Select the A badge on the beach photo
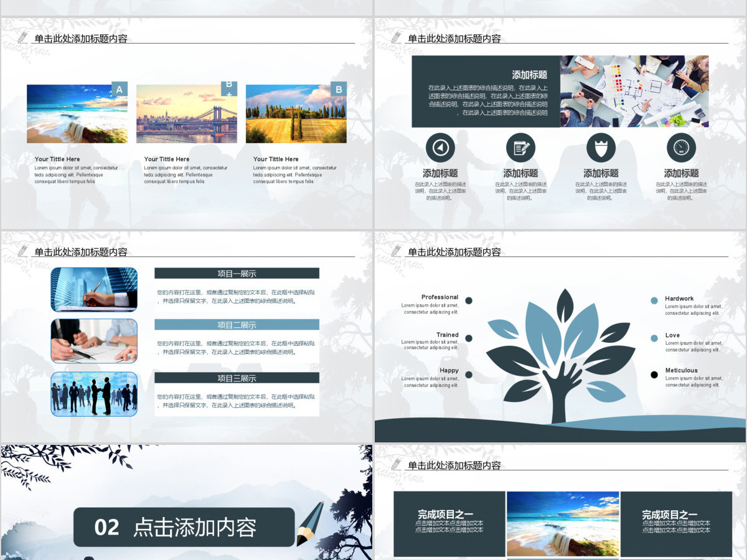The image size is (747, 560). click(120, 89)
